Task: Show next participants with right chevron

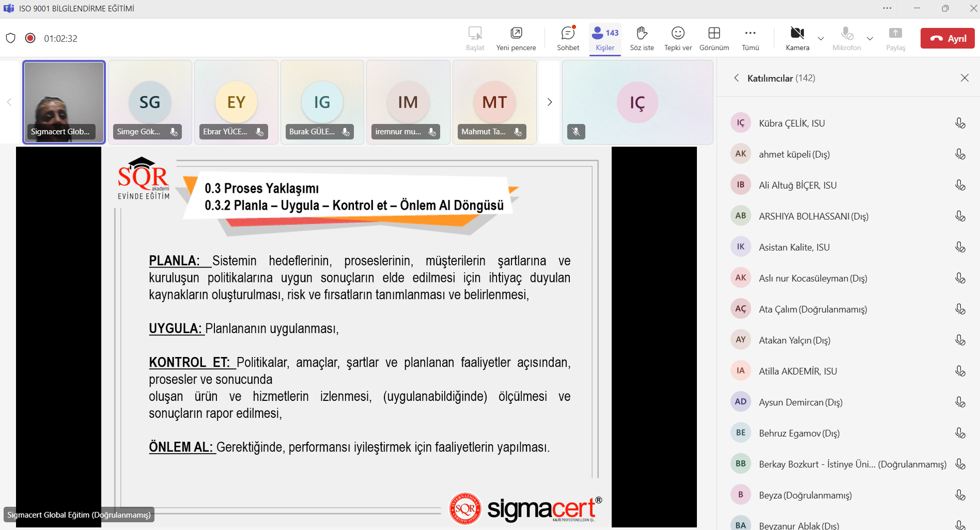Action: tap(550, 102)
